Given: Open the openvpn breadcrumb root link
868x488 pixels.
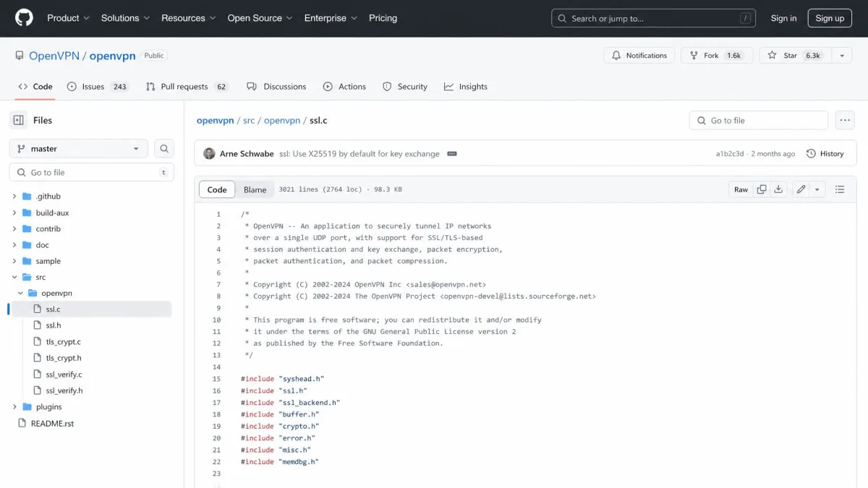Looking at the screenshot, I should pos(215,121).
